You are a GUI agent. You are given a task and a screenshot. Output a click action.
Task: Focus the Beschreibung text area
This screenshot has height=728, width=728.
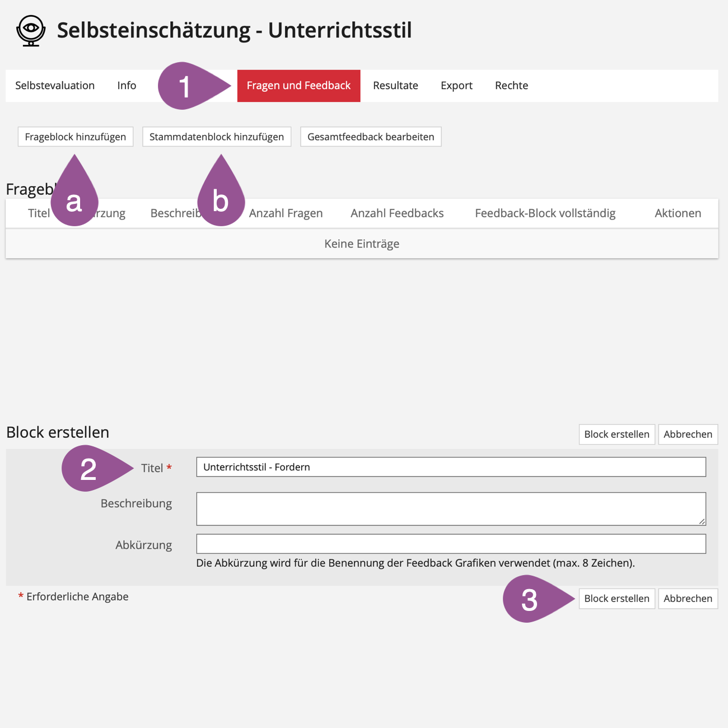click(451, 508)
